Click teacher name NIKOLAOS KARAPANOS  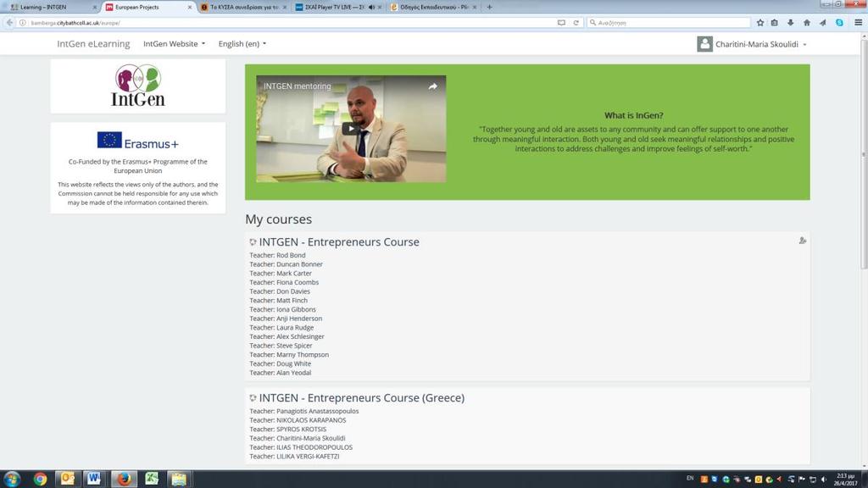pyautogui.click(x=311, y=420)
